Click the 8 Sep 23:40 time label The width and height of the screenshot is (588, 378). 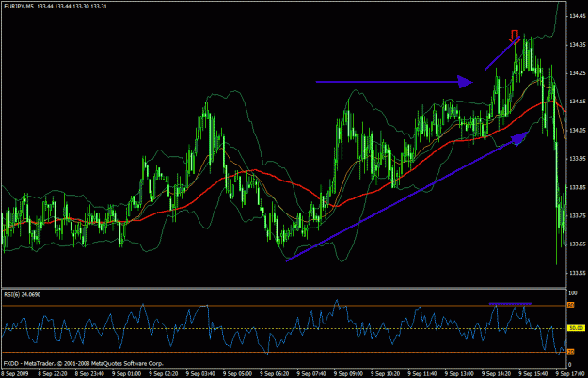click(x=89, y=373)
